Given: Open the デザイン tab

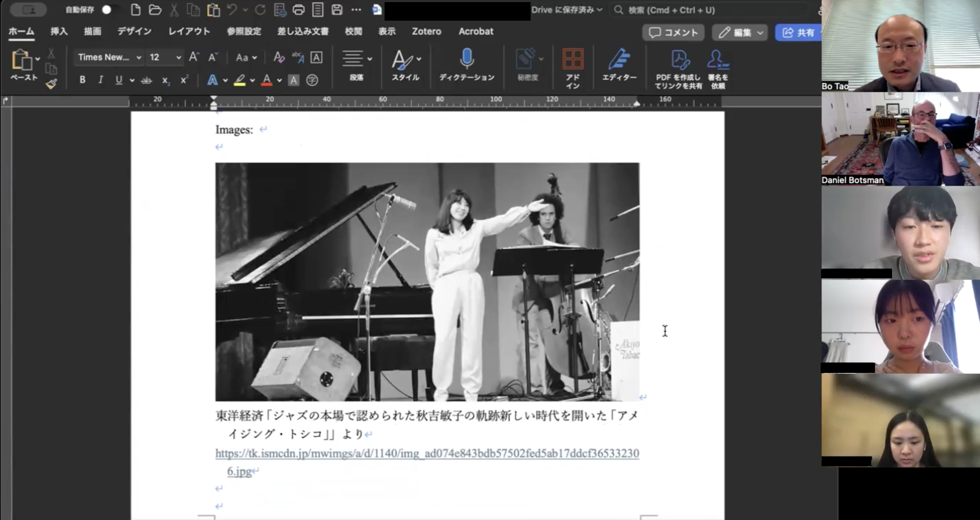Looking at the screenshot, I should [x=134, y=32].
